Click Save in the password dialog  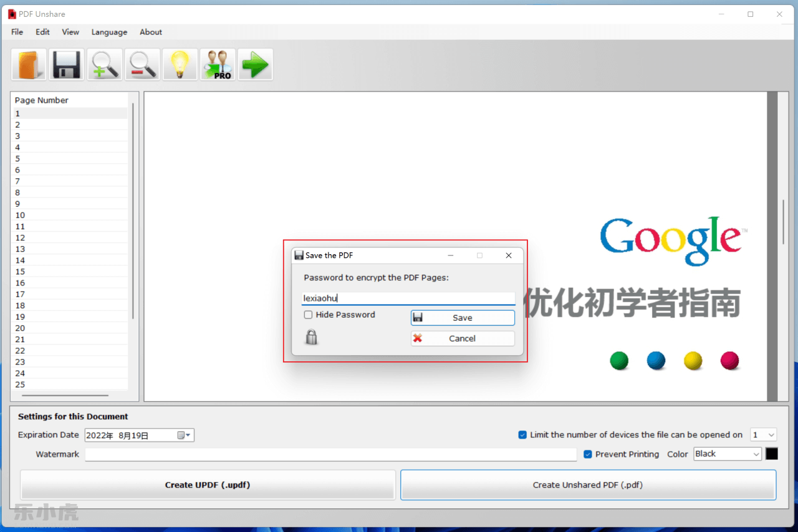point(463,318)
